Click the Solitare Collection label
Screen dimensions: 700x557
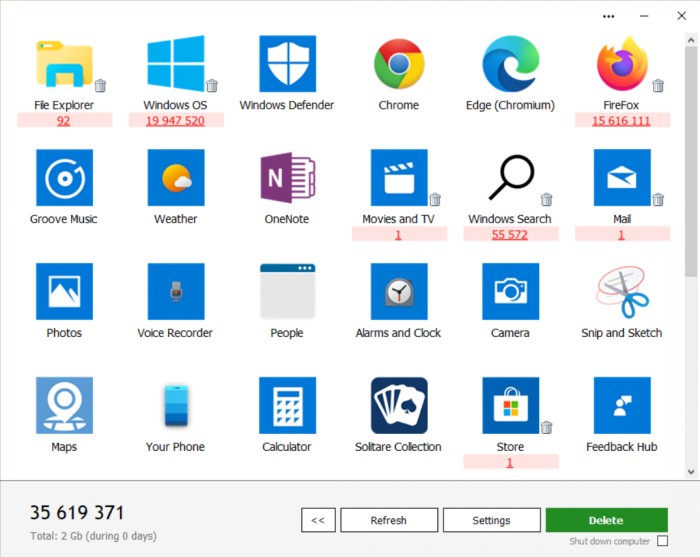pos(398,447)
